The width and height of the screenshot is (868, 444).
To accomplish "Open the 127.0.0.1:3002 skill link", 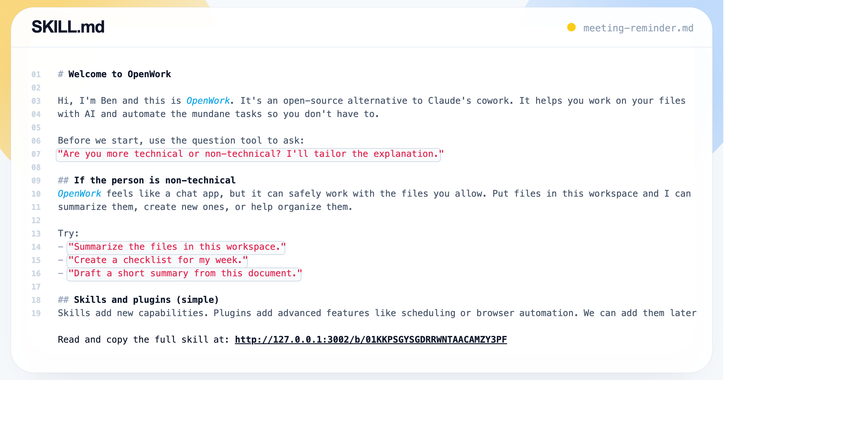I will (371, 340).
